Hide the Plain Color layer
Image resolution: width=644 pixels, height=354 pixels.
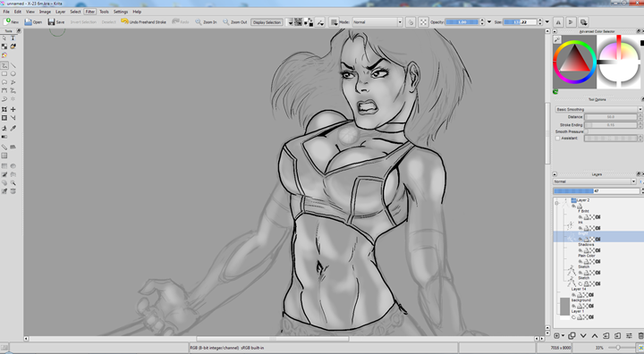580,262
